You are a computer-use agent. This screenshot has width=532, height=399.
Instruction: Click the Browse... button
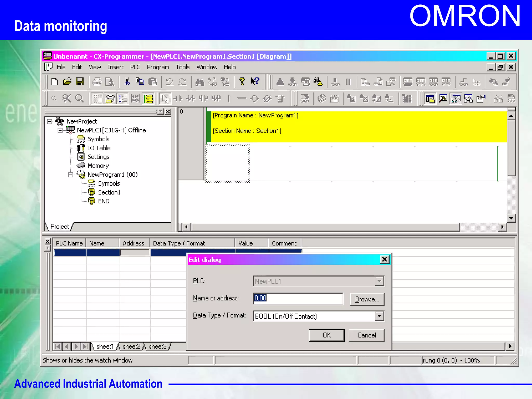click(367, 299)
